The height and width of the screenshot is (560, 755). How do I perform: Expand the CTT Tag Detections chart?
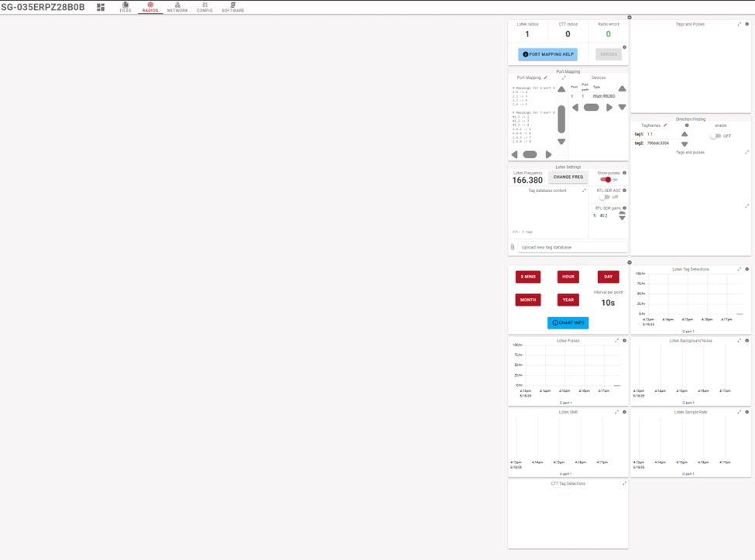coord(624,483)
